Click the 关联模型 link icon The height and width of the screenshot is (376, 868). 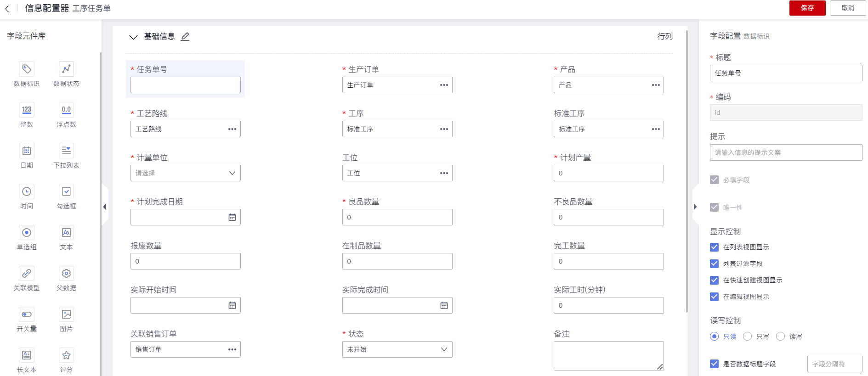(27, 274)
